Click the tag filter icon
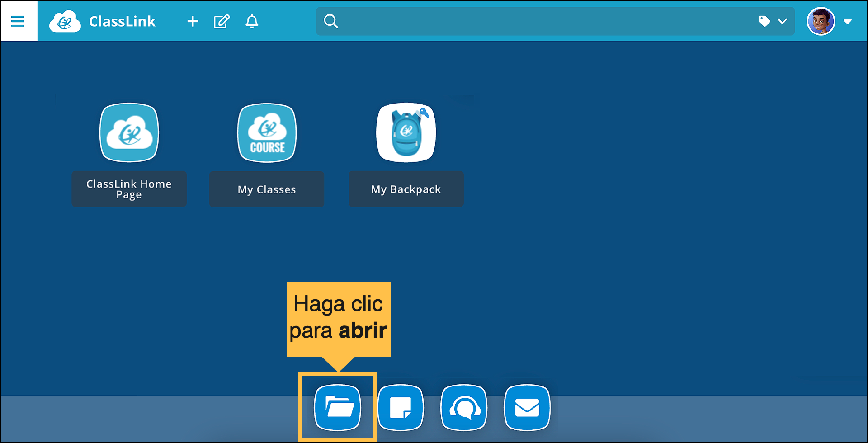The height and width of the screenshot is (443, 868). (x=764, y=21)
